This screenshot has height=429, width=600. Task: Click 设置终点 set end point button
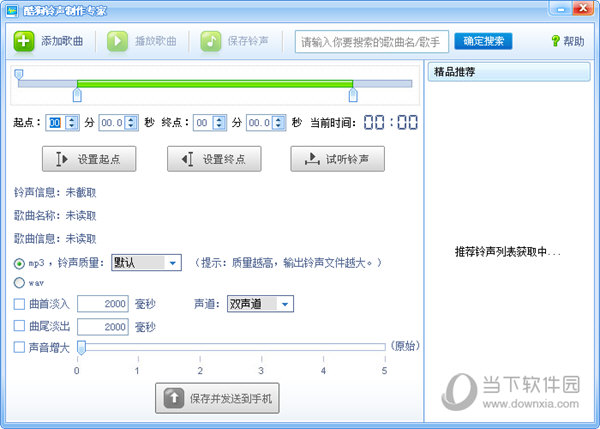coord(214,159)
